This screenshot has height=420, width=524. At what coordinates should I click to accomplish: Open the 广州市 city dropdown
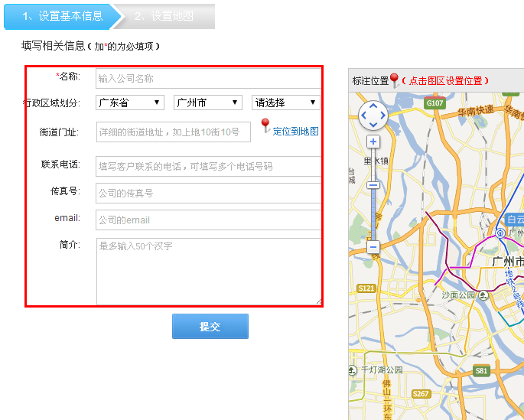[x=208, y=103]
